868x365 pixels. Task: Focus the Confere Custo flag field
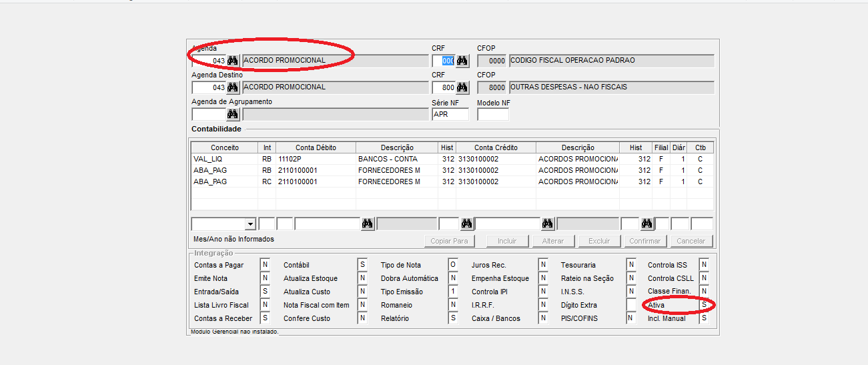coord(362,318)
